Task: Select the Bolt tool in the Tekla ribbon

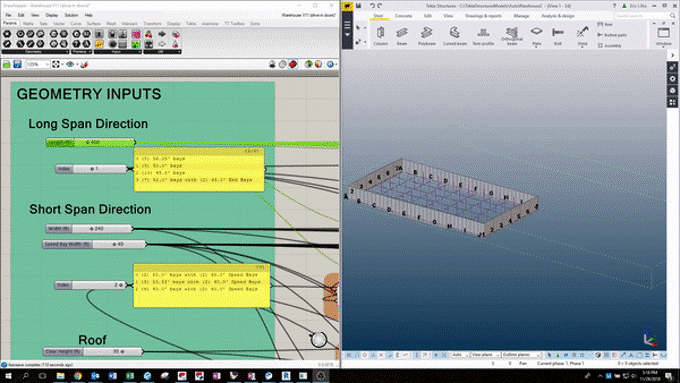Action: point(558,35)
